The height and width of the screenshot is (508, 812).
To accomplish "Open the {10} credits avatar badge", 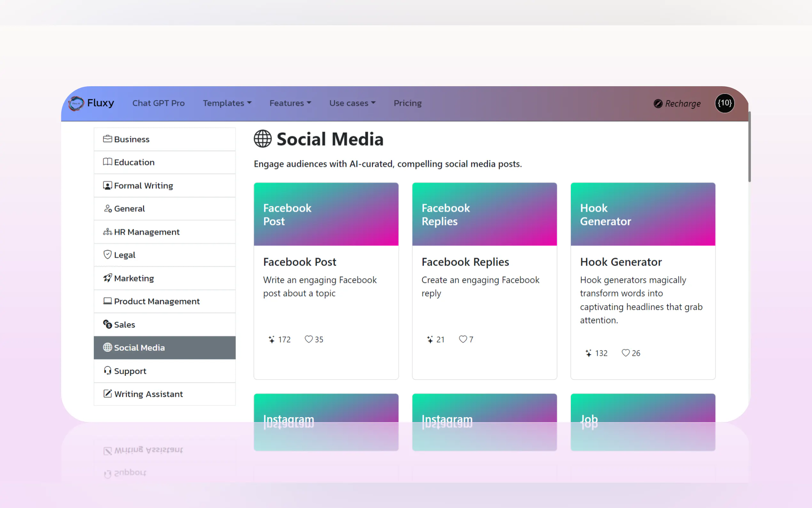I will (x=724, y=103).
